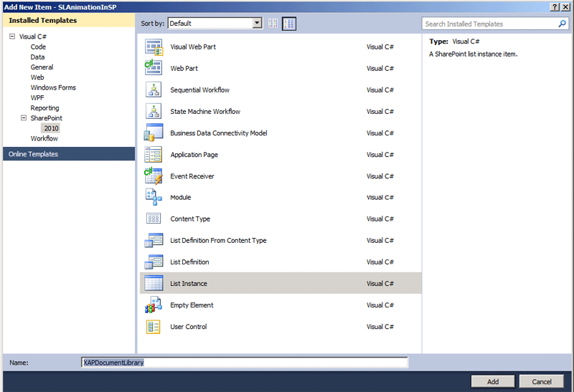Click the Content Type label
The image size is (574, 392).
pos(190,219)
